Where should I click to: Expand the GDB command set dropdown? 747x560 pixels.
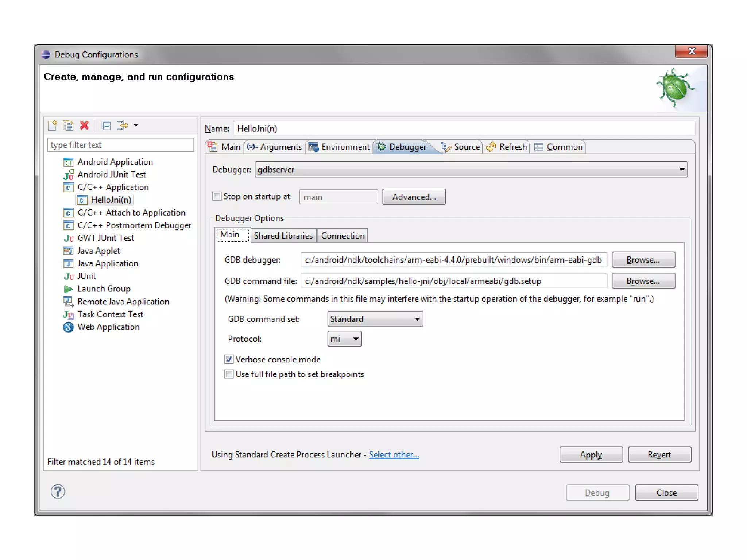375,319
